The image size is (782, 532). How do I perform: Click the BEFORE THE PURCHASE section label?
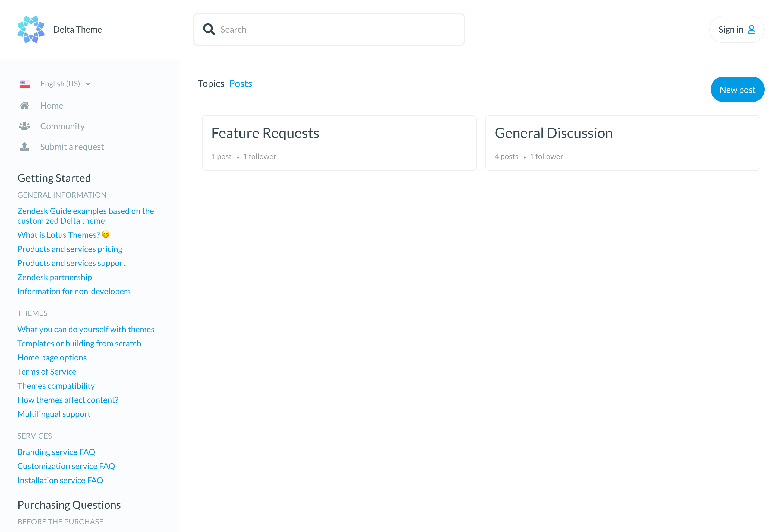point(60,522)
